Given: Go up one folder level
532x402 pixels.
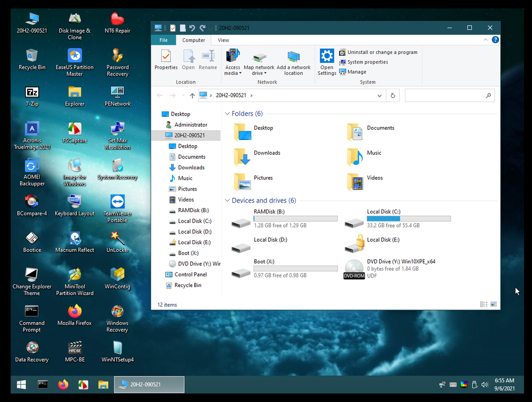Looking at the screenshot, I should pos(192,95).
